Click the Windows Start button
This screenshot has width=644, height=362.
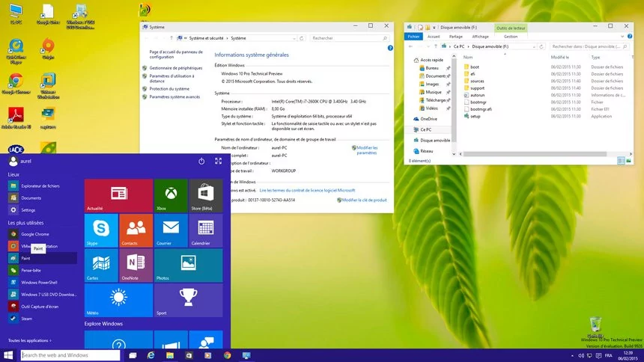(x=8, y=355)
